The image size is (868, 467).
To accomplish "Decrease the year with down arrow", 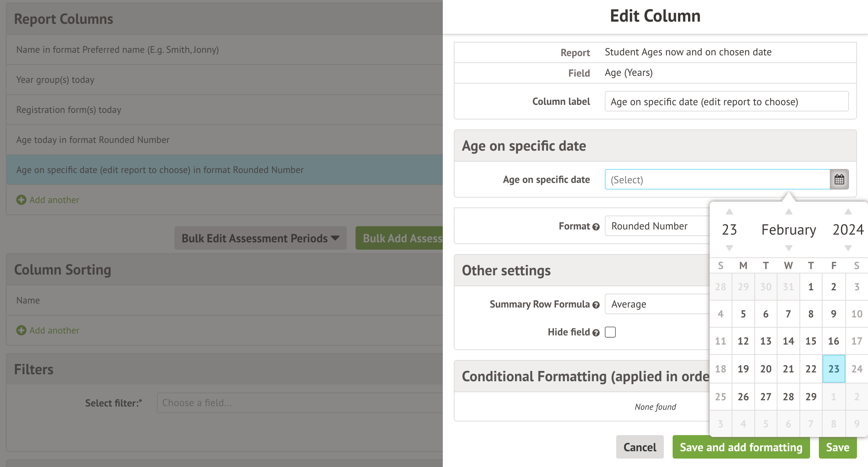I will point(848,248).
